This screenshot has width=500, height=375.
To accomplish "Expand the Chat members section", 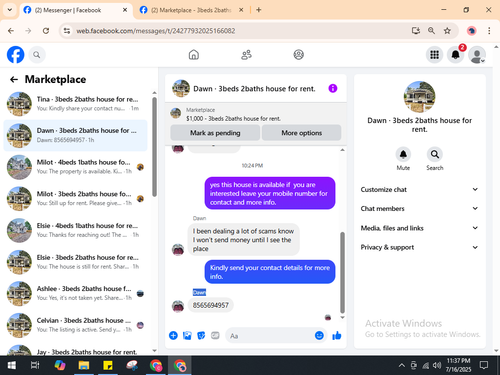I will pyautogui.click(x=419, y=209).
